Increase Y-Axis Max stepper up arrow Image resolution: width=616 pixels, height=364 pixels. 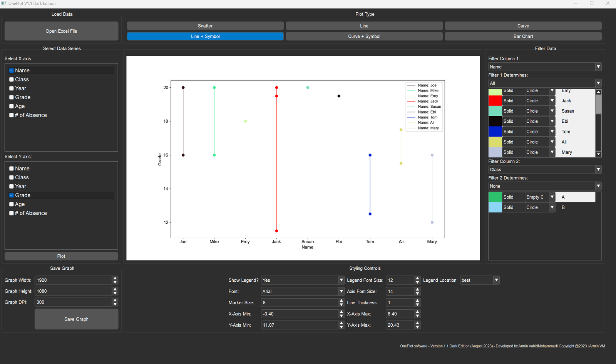pos(417,323)
